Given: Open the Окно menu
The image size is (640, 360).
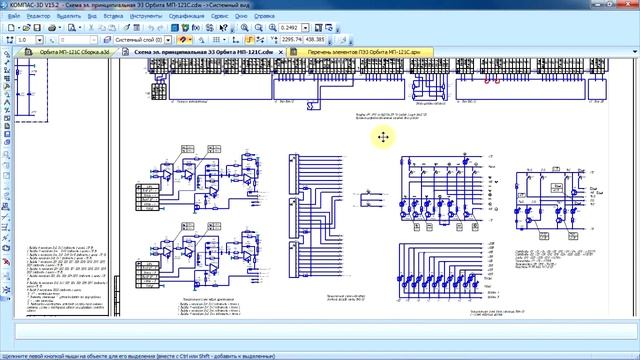Looking at the screenshot, I should 241,16.
